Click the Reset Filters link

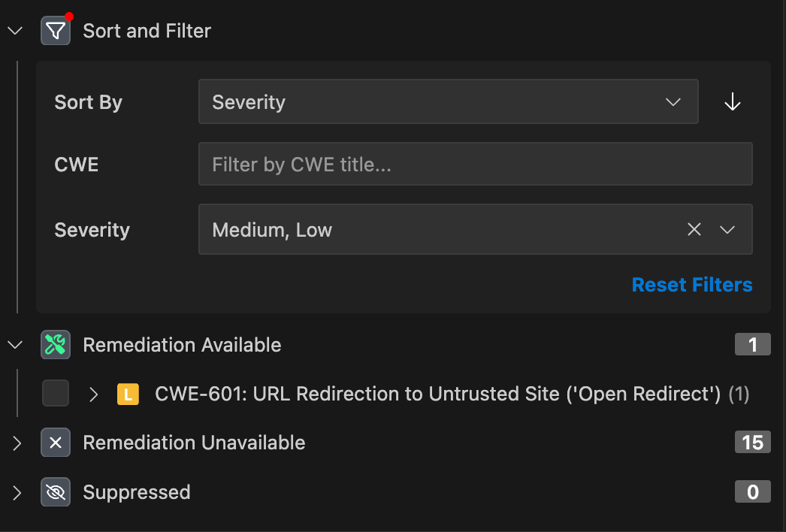coord(691,285)
